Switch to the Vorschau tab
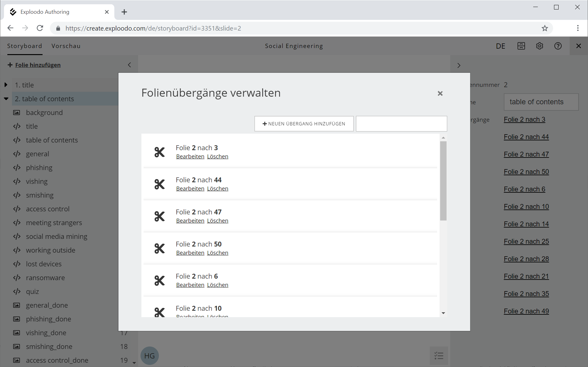Image resolution: width=588 pixels, height=367 pixels. [x=66, y=46]
